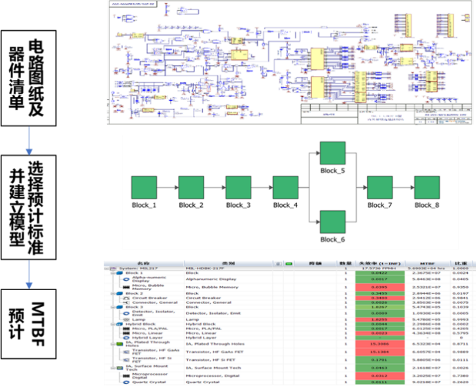The height and width of the screenshot is (386, 476).
Task: Click the Block_7 square
Action: coord(380,188)
